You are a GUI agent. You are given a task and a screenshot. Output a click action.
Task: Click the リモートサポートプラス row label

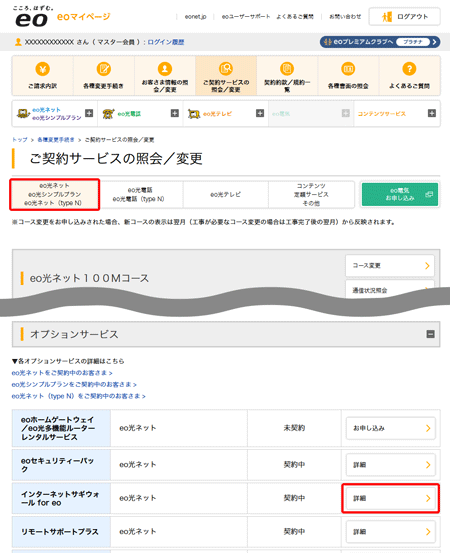point(60,531)
